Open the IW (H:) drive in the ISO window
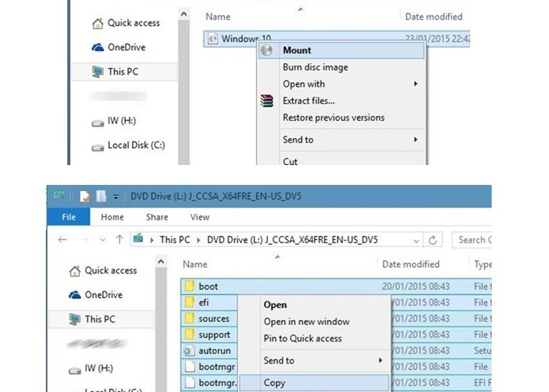Viewport: 549px width, 392px height. [113, 121]
